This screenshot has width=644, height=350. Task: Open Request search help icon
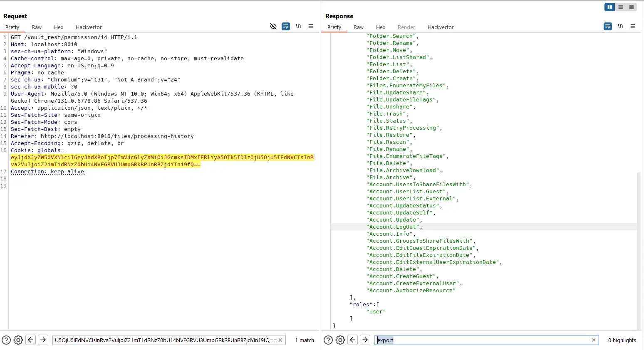click(x=6, y=340)
